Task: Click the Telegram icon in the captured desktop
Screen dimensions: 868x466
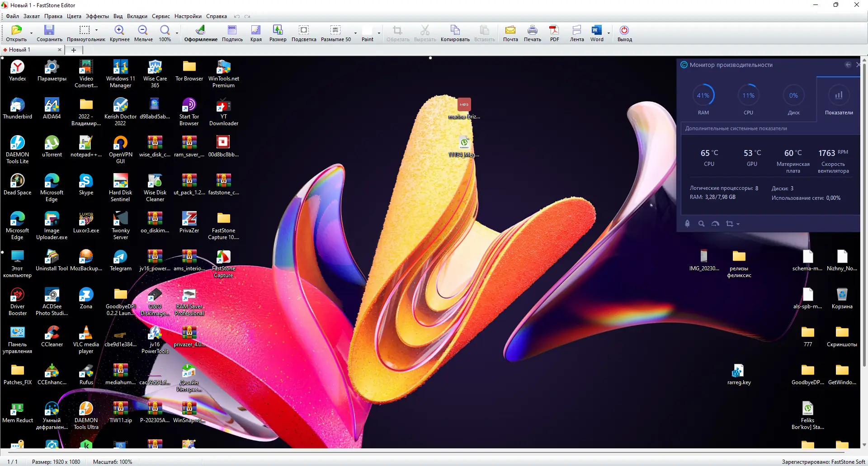Action: coord(120,261)
